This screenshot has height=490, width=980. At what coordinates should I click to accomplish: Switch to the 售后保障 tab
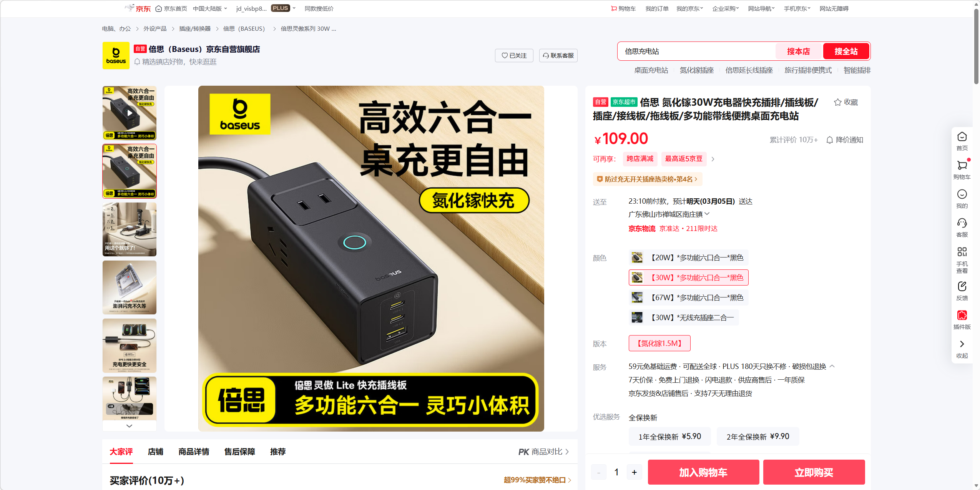click(240, 452)
